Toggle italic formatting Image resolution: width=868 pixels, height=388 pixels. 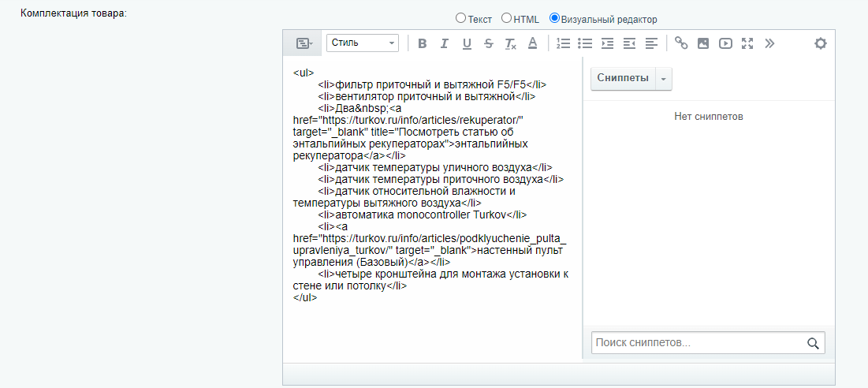click(444, 43)
